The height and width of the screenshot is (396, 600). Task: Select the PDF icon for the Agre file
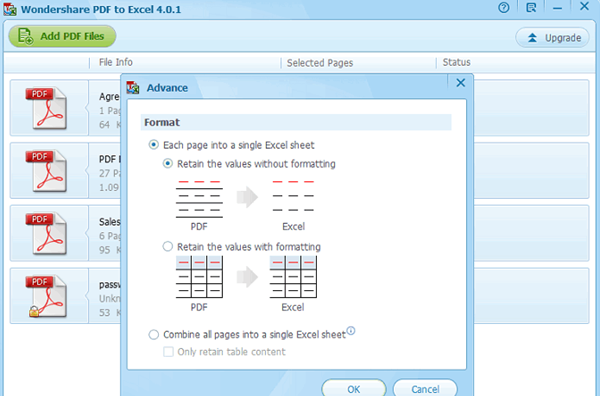tap(46, 108)
